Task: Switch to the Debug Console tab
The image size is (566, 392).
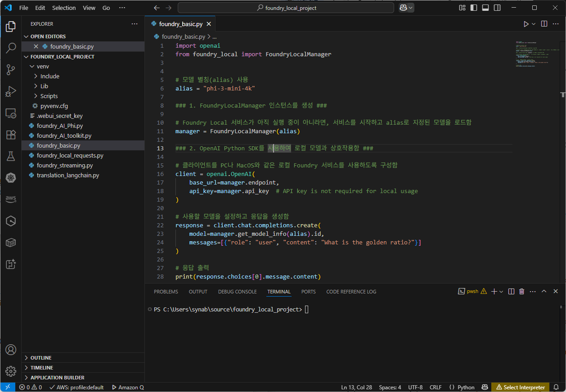Action: tap(237, 292)
